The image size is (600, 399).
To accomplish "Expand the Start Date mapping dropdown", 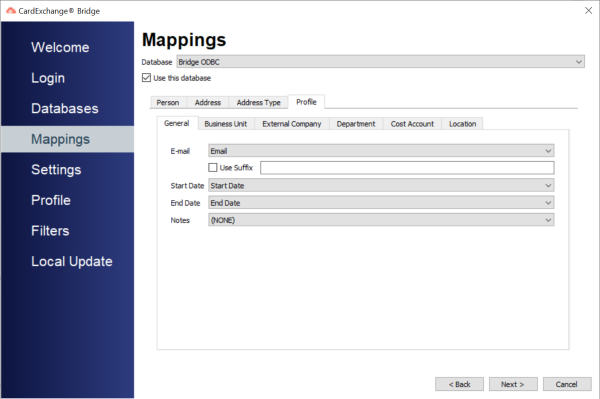I will [x=381, y=186].
